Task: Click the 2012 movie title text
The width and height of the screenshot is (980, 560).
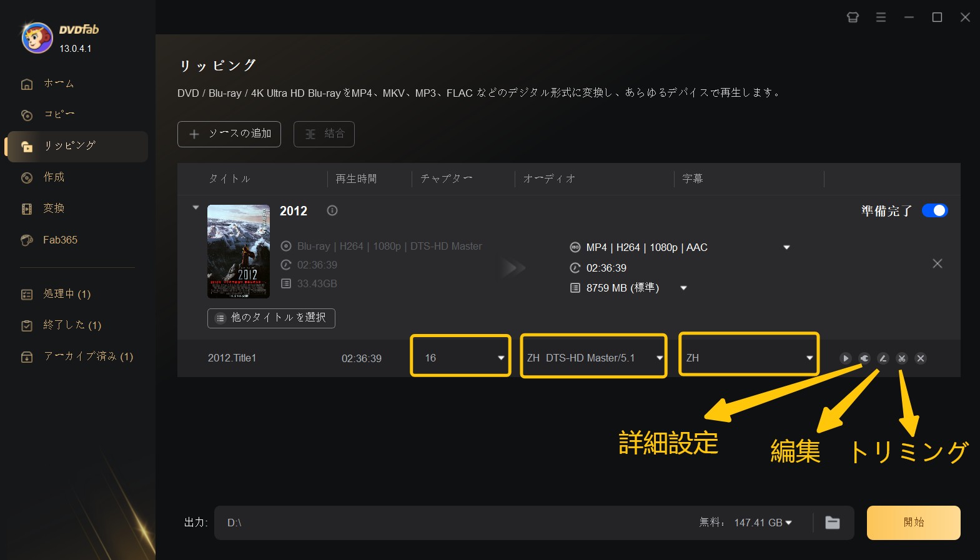Action: click(x=294, y=211)
